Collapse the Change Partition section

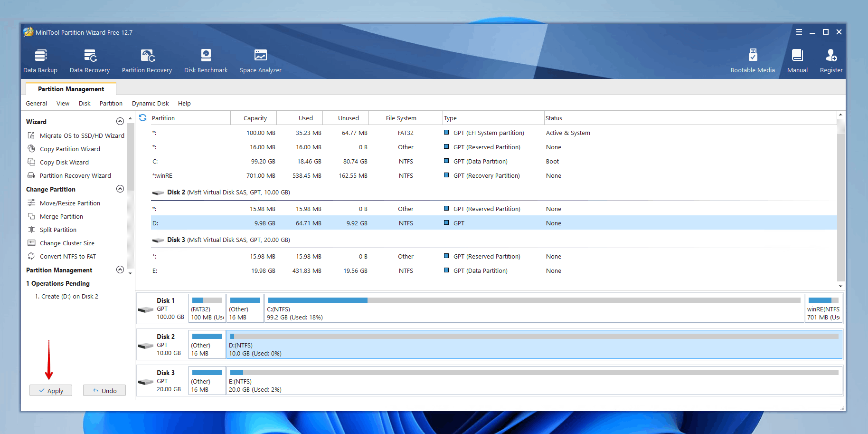click(120, 189)
